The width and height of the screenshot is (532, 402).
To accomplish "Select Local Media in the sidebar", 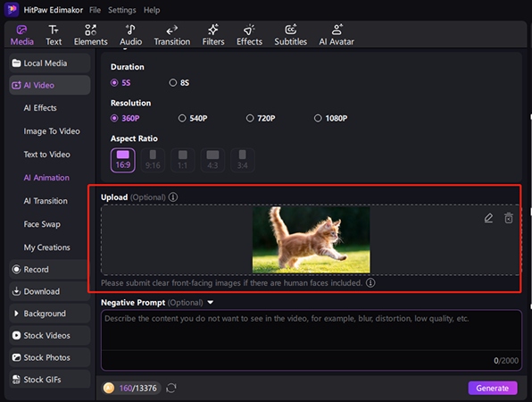I will 49,63.
